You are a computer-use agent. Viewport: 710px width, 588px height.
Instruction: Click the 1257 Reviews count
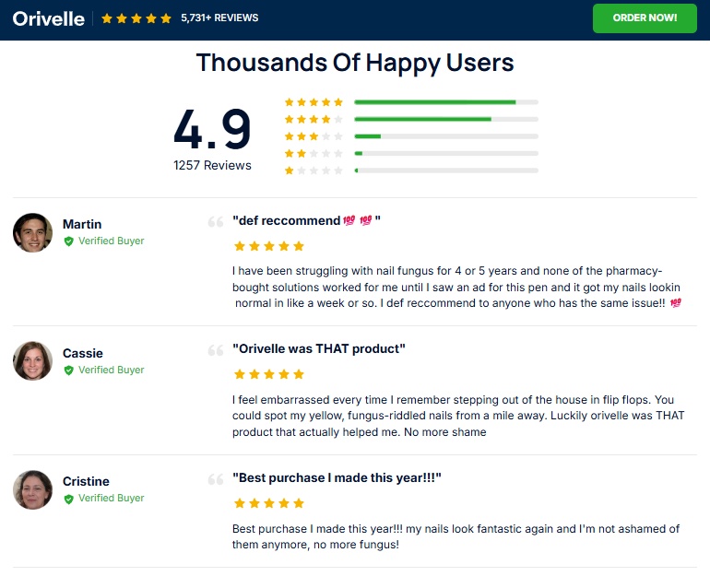(x=212, y=166)
